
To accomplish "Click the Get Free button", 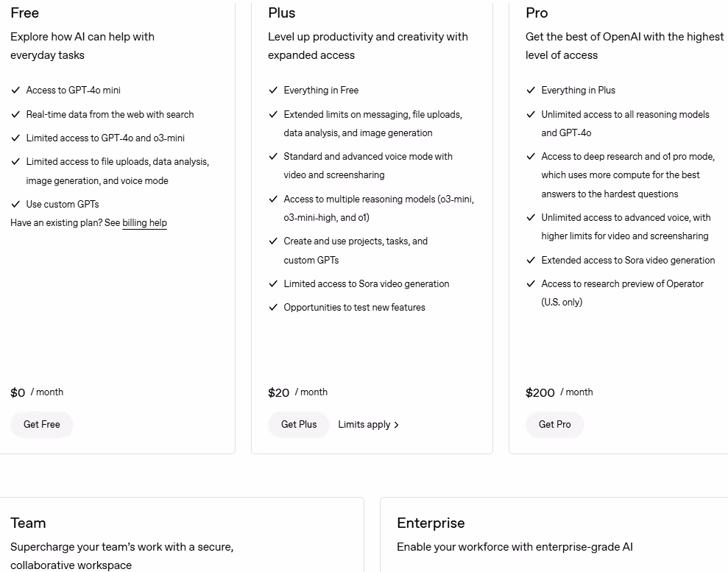I will click(x=41, y=424).
